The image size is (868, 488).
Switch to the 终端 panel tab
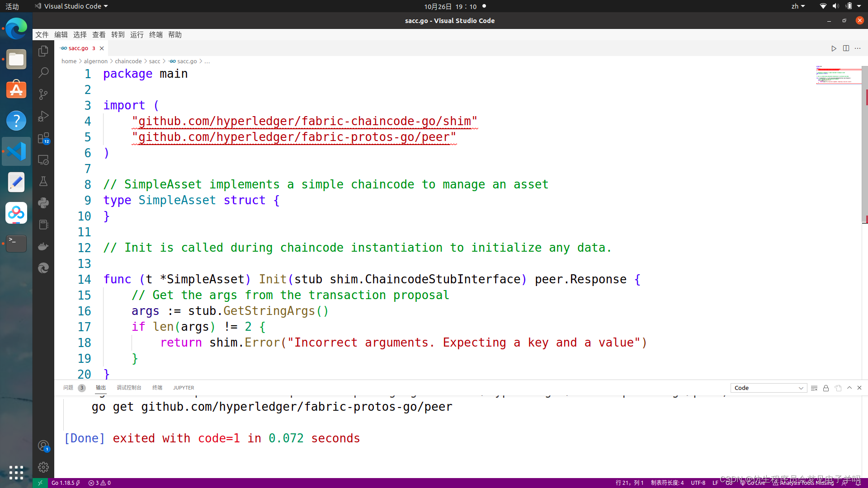(x=157, y=388)
